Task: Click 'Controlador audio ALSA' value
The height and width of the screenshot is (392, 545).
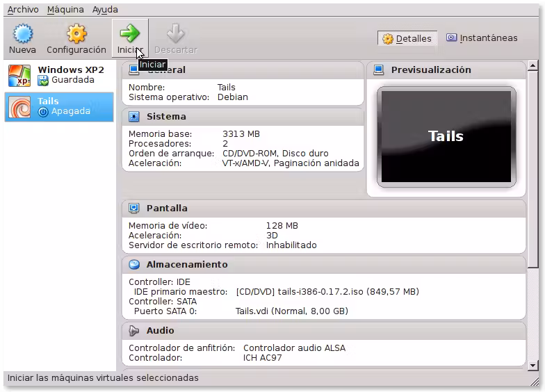Action: (295, 348)
